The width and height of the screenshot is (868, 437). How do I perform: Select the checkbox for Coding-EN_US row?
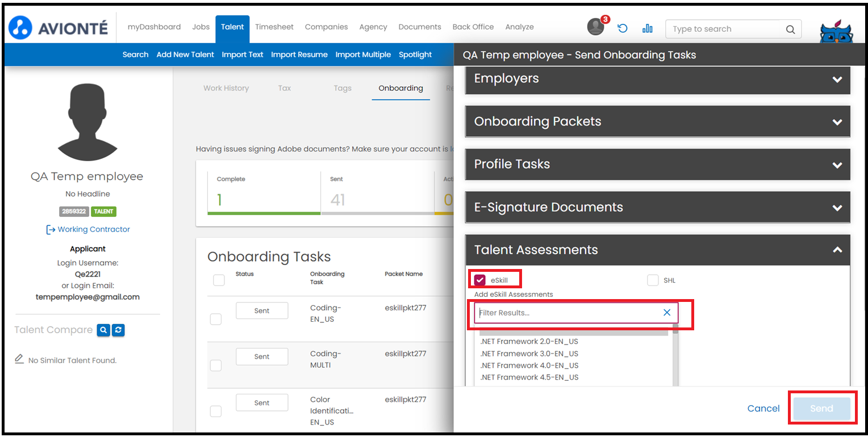(216, 319)
